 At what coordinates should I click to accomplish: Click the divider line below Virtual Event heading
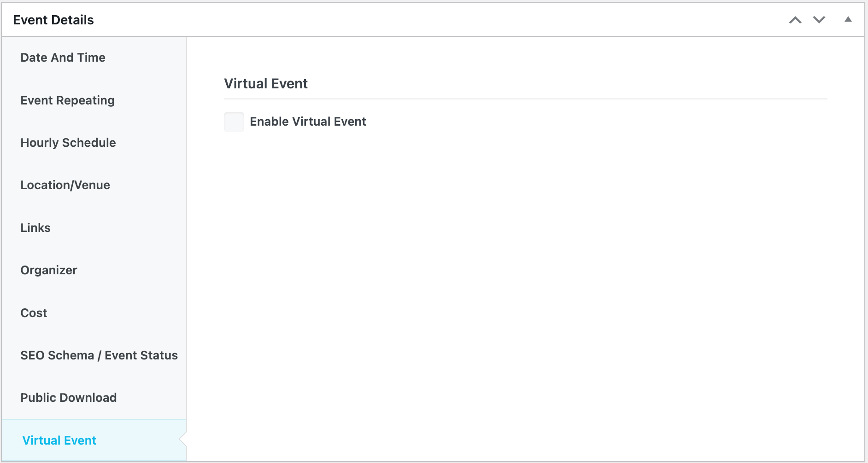coord(525,99)
